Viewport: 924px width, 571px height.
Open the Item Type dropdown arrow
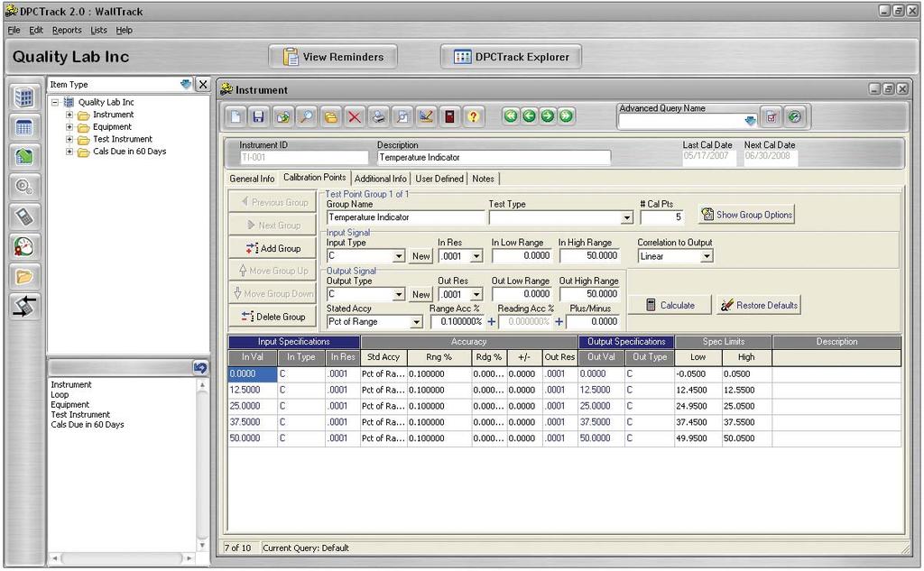point(186,84)
